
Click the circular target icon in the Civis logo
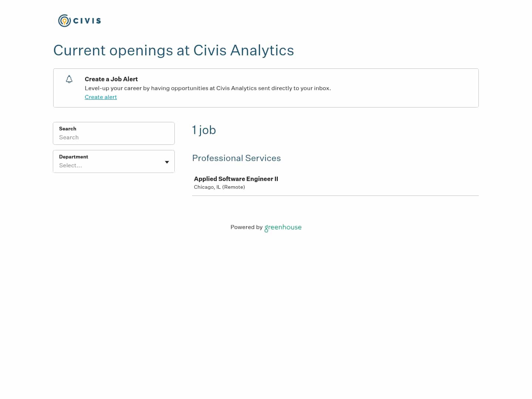point(64,21)
